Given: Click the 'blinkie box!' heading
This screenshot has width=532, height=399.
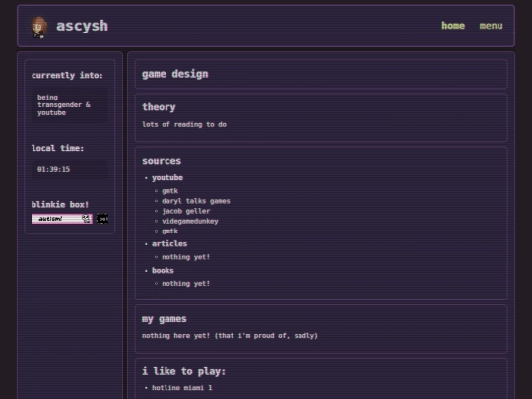Looking at the screenshot, I should coord(60,204).
